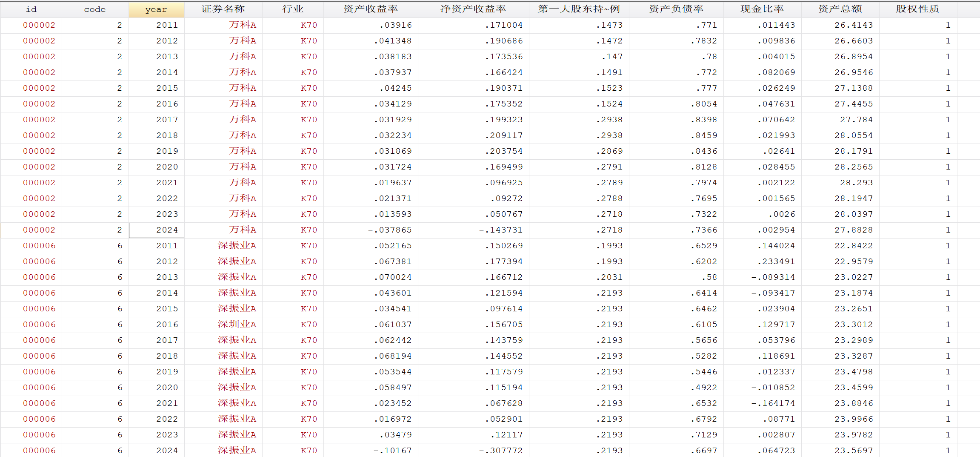Click the cell with value .052165

pyautogui.click(x=371, y=246)
